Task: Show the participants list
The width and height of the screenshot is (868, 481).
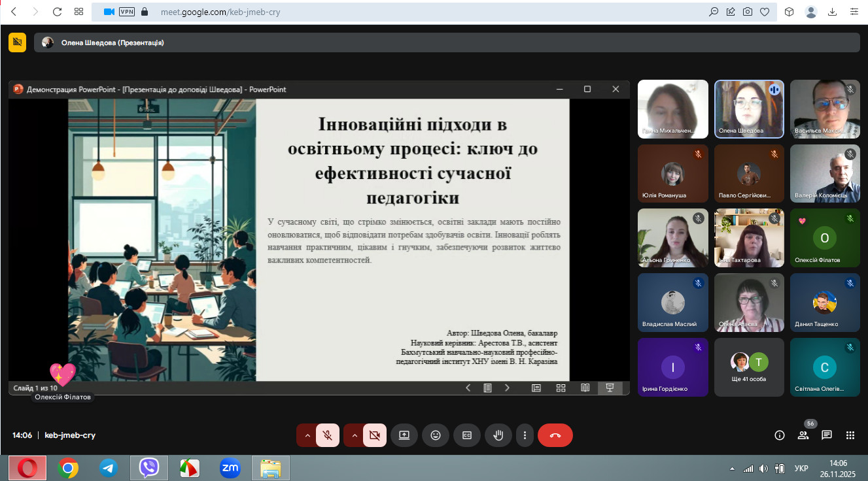Action: [x=803, y=435]
